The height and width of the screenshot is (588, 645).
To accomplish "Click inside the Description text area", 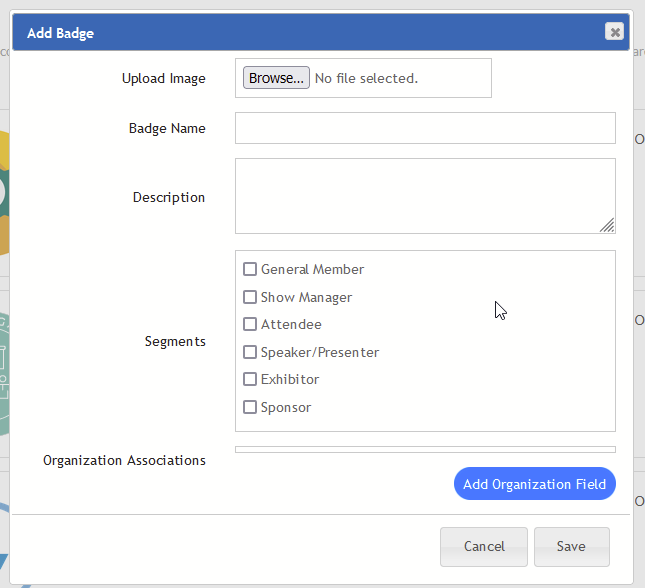I will 425,195.
